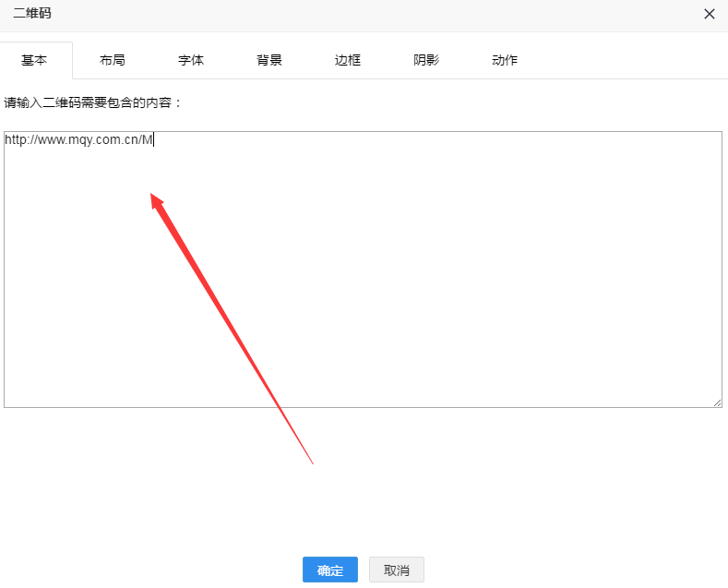Click the blank title bar area of the dialog
Image resolution: width=728 pixels, height=588 pixels.
coord(369,14)
